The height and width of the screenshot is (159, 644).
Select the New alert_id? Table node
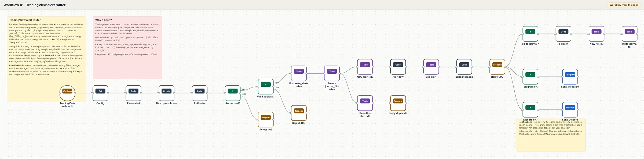pyautogui.click(x=365, y=67)
